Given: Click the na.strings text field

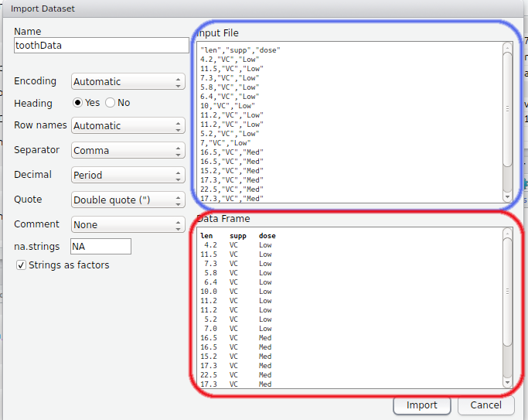Looking at the screenshot, I should (x=100, y=246).
